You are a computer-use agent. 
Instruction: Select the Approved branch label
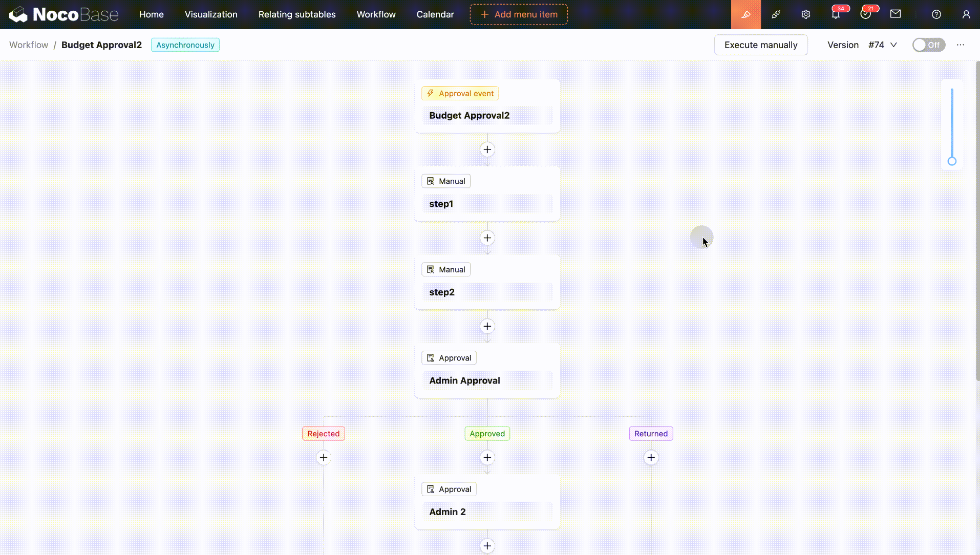pos(487,433)
